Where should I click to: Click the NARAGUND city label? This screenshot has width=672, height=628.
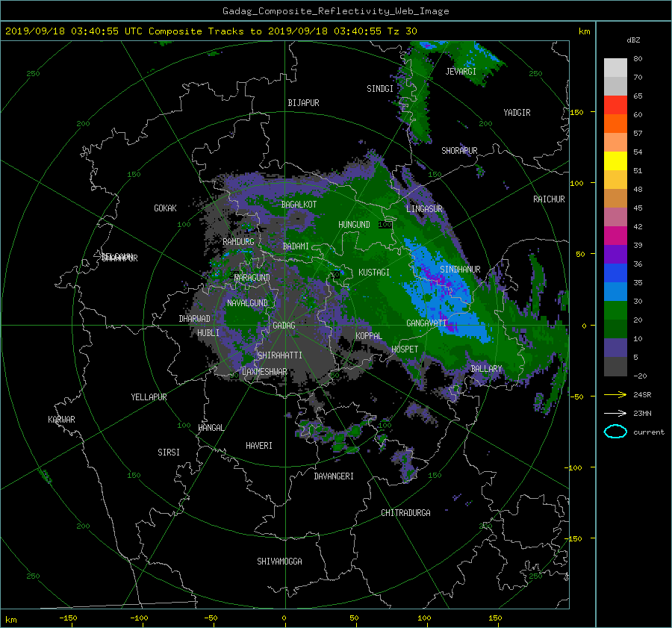[252, 278]
